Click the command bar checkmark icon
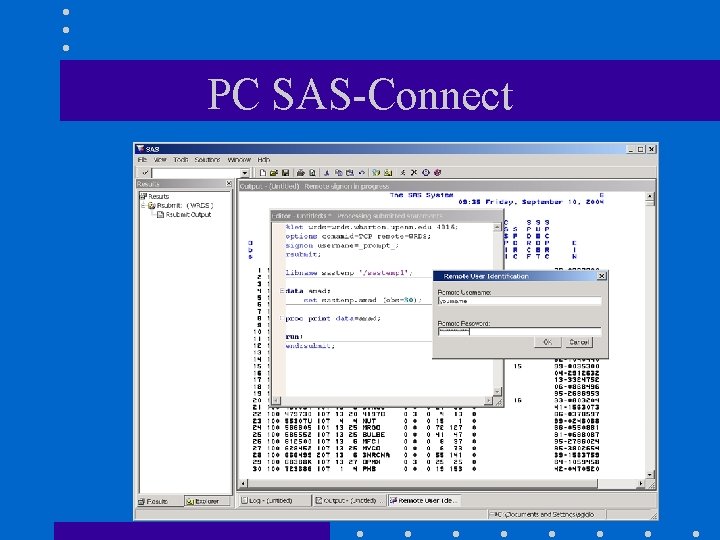The image size is (720, 540). (145, 173)
